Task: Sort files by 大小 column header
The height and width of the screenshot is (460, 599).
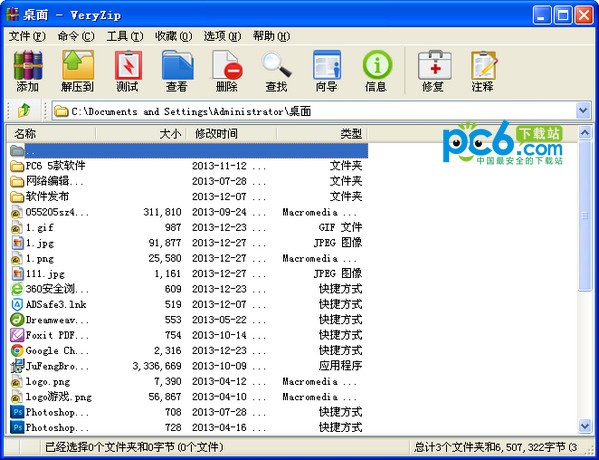Action: 141,134
